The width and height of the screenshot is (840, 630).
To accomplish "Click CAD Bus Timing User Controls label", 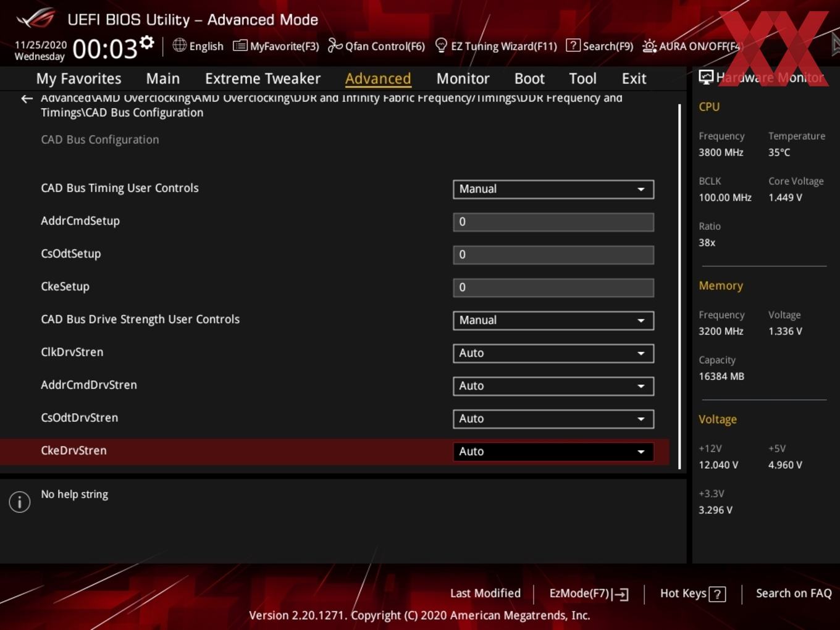I will (120, 188).
